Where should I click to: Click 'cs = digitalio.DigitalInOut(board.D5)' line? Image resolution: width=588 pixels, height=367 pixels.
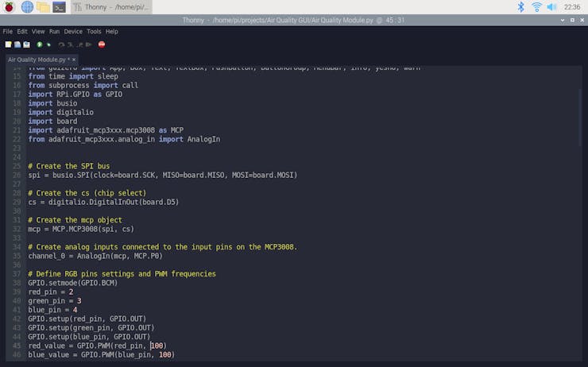tap(103, 202)
